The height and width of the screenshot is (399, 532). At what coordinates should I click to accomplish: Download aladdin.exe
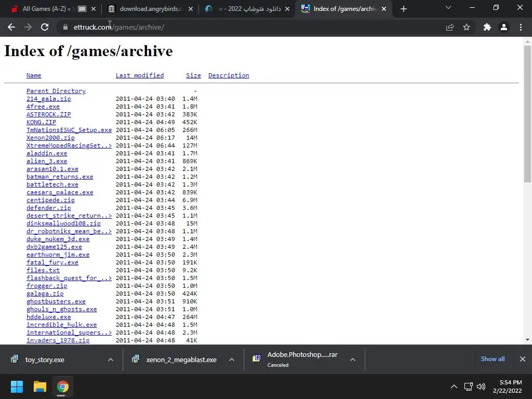tap(46, 153)
